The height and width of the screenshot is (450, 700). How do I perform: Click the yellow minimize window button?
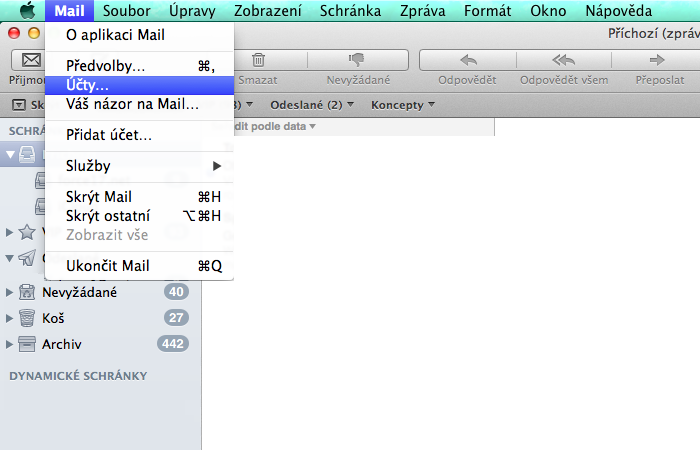point(34,33)
